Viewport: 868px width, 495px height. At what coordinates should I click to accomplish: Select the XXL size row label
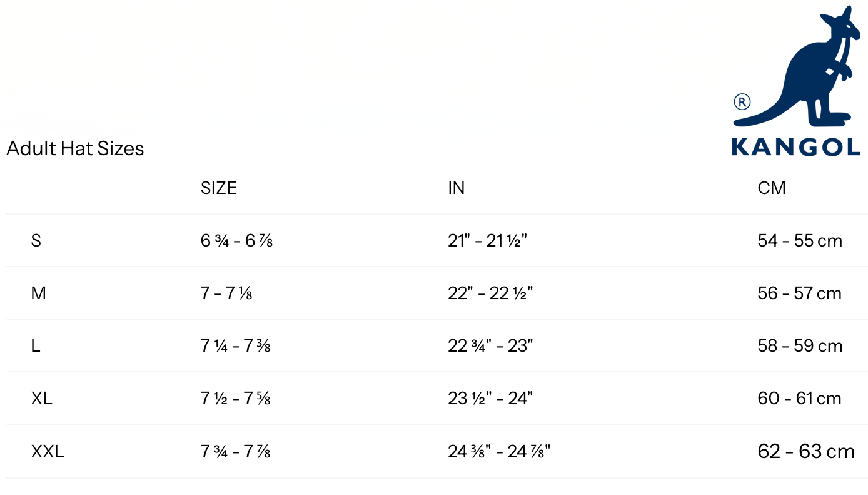(48, 451)
